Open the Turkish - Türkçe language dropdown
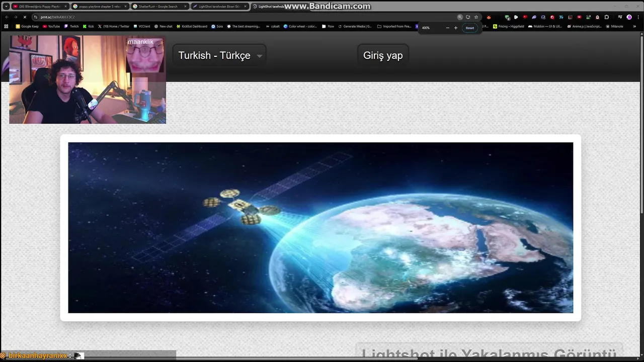 219,55
